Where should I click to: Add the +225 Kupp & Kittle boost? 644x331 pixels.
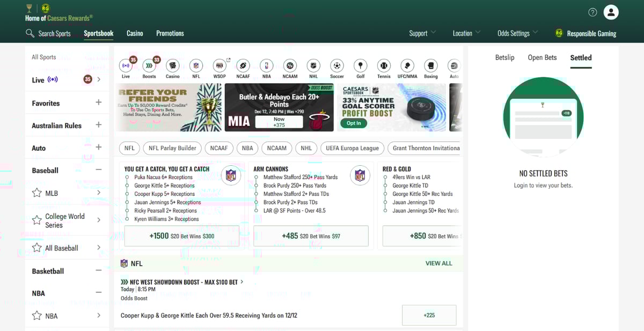(429, 315)
